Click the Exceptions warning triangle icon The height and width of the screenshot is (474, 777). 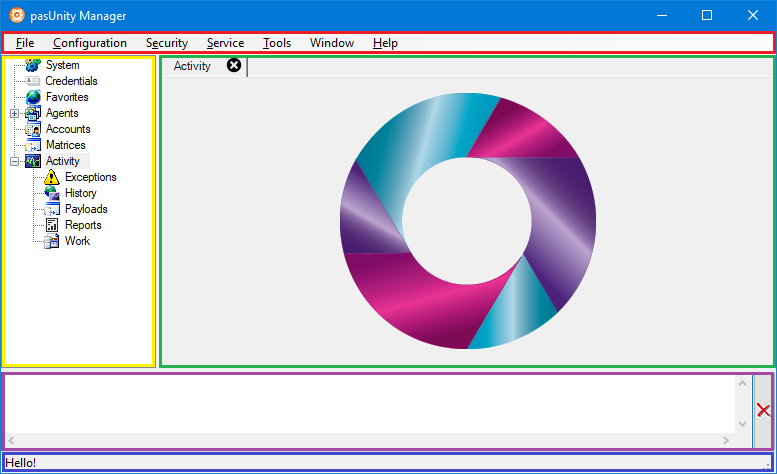tap(52, 177)
